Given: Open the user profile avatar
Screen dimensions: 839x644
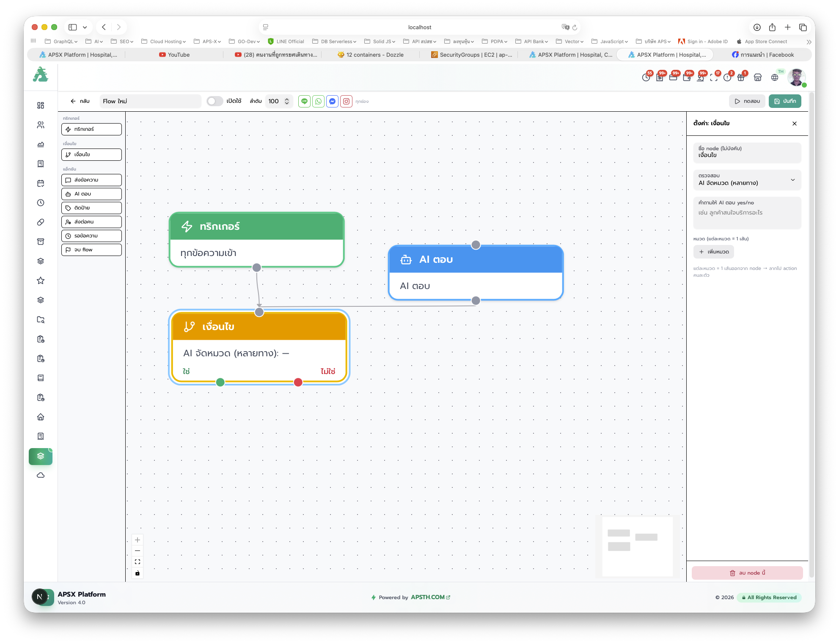Looking at the screenshot, I should pos(797,77).
